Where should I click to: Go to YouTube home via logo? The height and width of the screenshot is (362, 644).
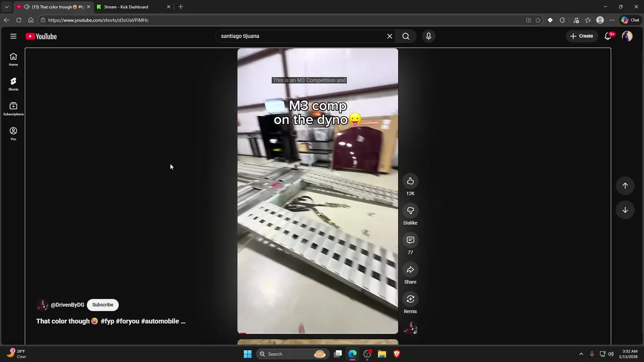pyautogui.click(x=41, y=36)
